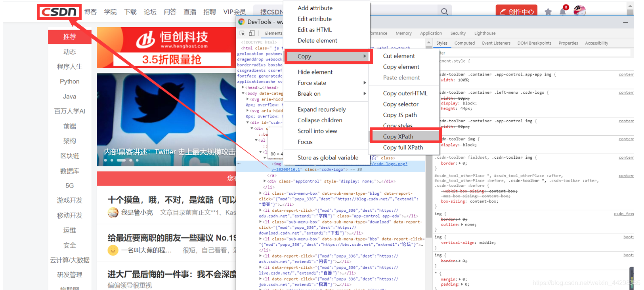
Task: Collapse the div id csdn- node
Action: click(x=248, y=123)
